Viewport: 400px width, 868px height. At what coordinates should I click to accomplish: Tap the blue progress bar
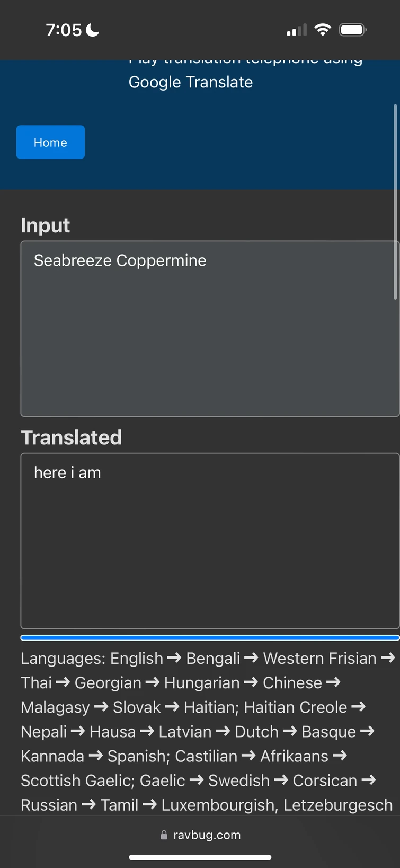[x=210, y=637]
